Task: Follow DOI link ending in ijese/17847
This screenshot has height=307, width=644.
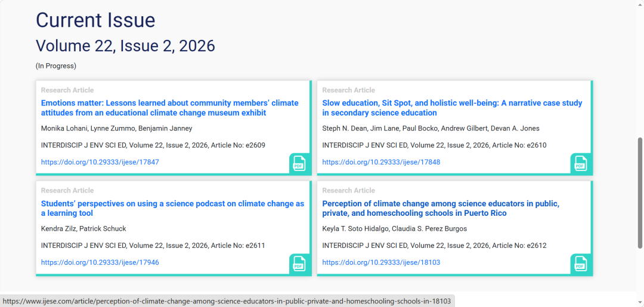Action: (x=100, y=162)
